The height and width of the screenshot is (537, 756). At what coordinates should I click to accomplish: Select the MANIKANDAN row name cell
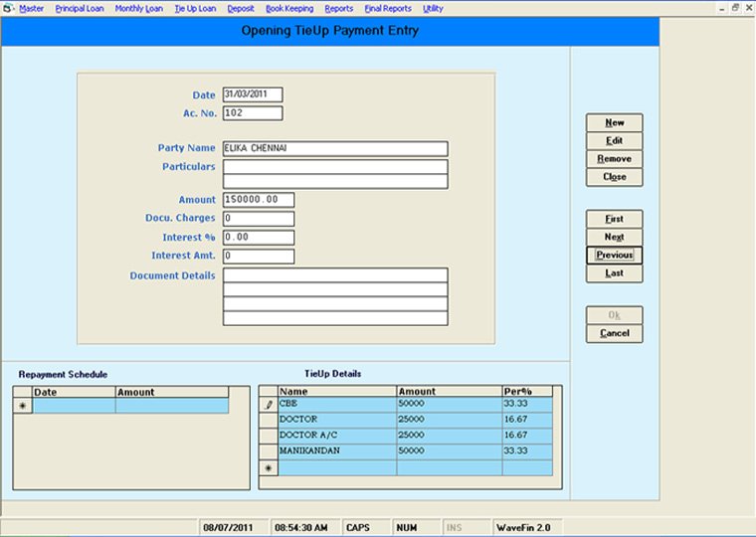pyautogui.click(x=336, y=451)
